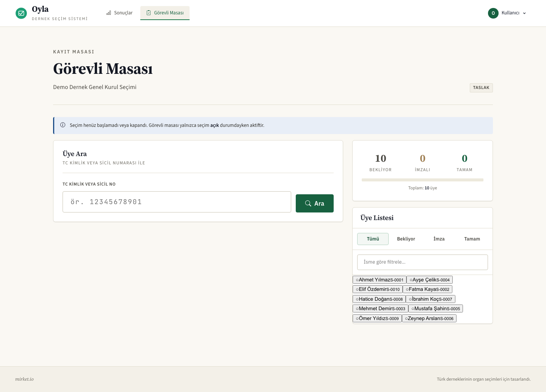
Task: Click the Toplam: 10 üye text
Action: (422, 188)
